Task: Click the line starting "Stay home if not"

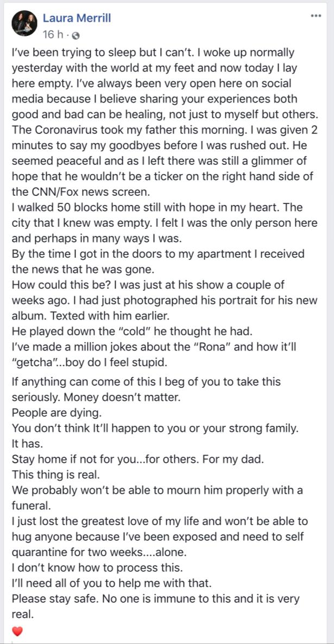Action: coord(138,459)
